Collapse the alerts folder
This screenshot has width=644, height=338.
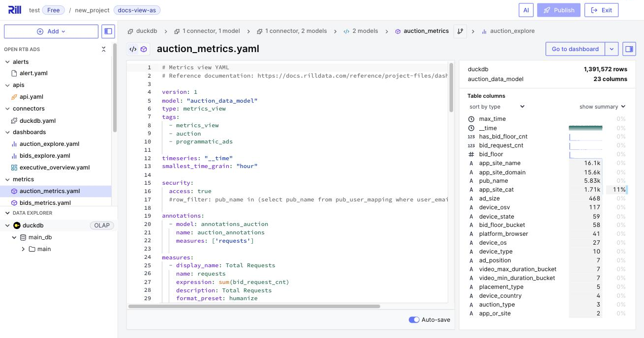click(7, 62)
